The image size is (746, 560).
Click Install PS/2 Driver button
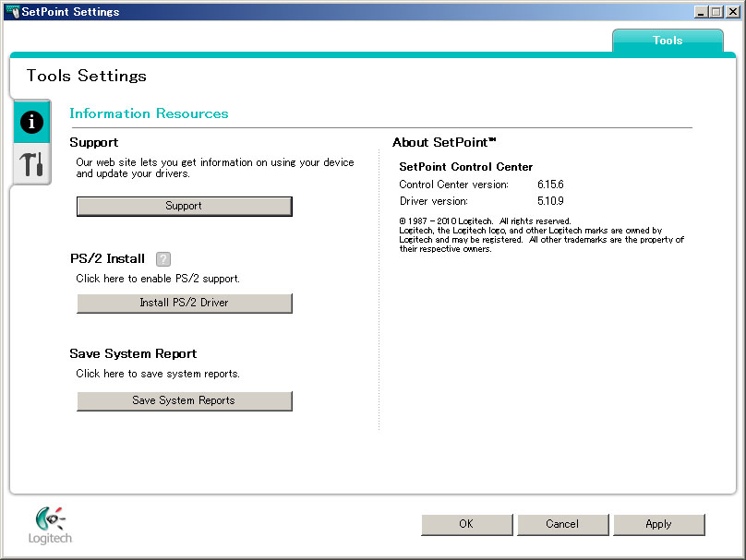(x=184, y=303)
